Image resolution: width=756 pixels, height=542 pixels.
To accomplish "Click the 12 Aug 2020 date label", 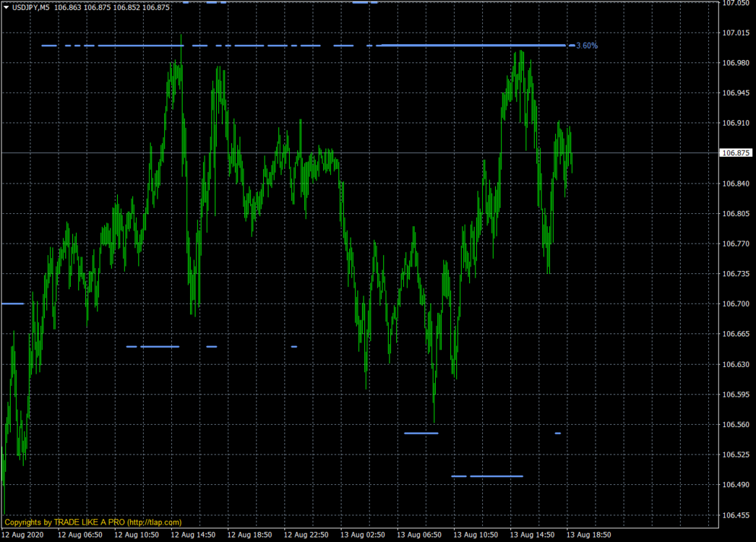I will [22, 535].
